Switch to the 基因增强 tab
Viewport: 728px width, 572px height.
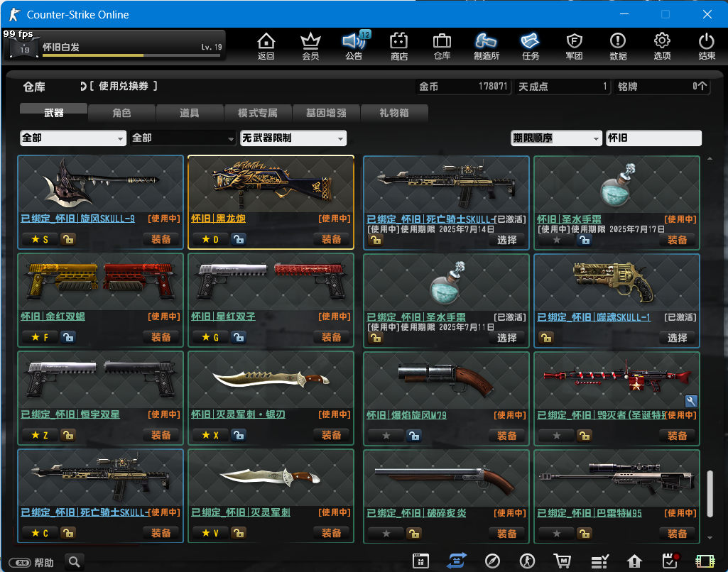[326, 113]
